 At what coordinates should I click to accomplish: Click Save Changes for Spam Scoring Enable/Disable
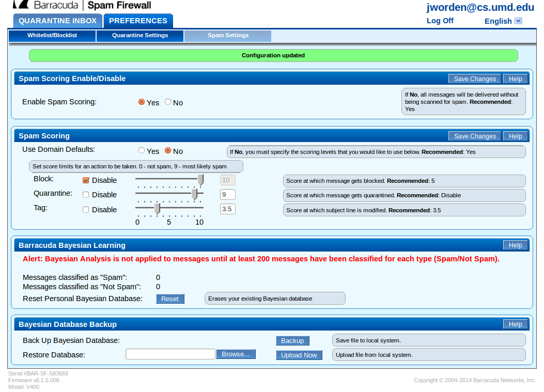coord(474,78)
